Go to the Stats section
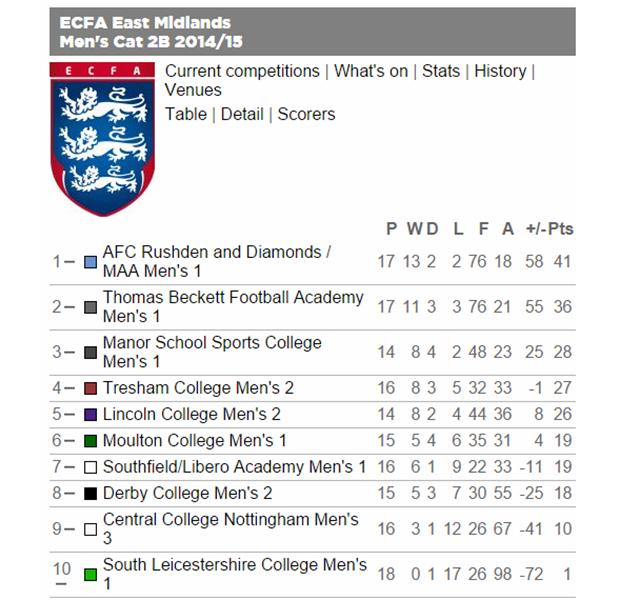The height and width of the screenshot is (600, 620). [441, 71]
